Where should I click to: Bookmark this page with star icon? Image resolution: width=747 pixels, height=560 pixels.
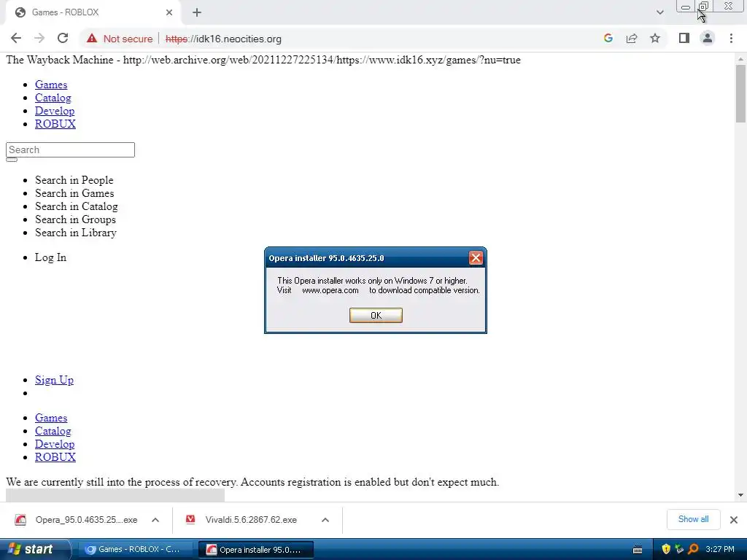[655, 38]
